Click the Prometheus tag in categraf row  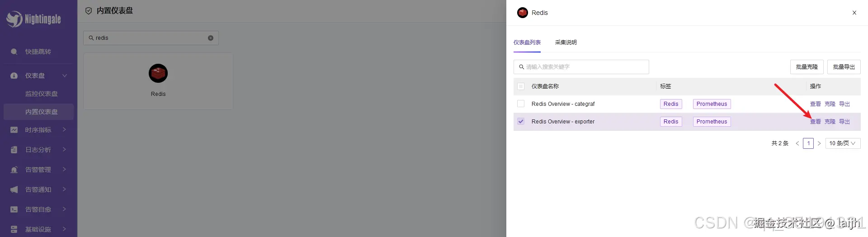tap(712, 104)
